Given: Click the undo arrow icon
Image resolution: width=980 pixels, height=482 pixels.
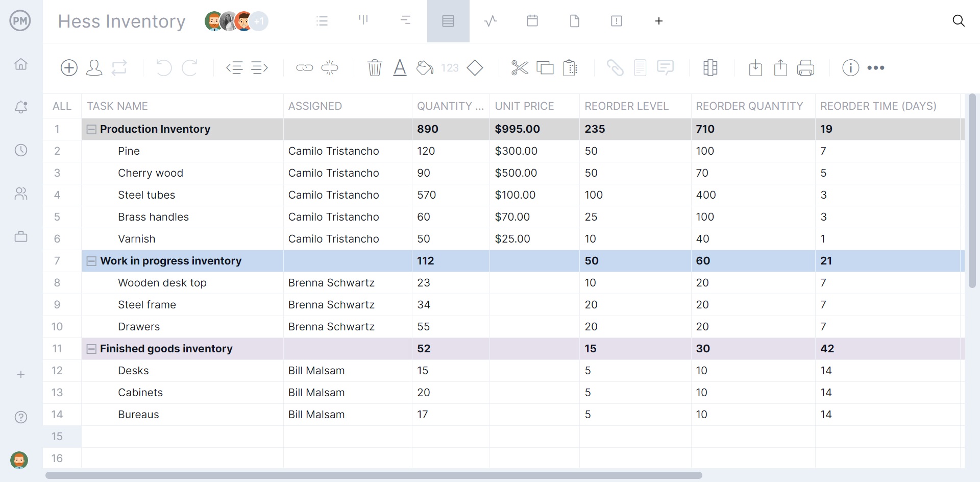Looking at the screenshot, I should (163, 68).
